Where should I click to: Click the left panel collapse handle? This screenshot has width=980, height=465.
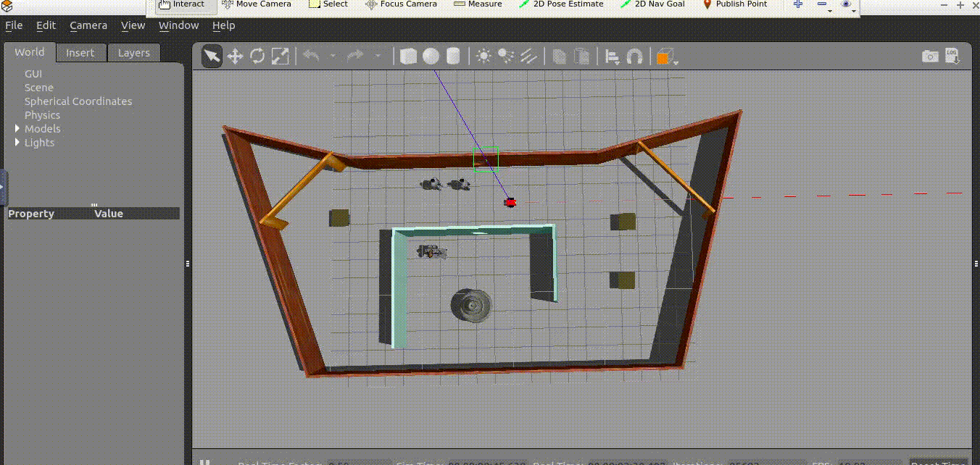tap(3, 186)
